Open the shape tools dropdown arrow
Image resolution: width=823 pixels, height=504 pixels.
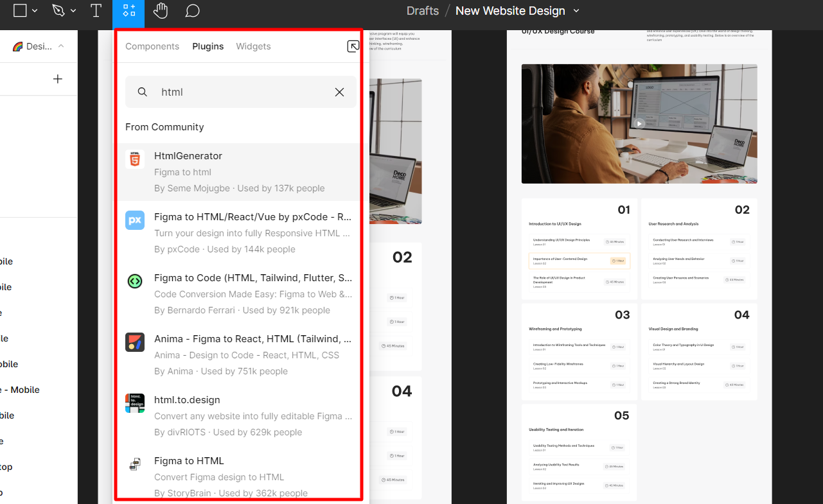click(x=35, y=11)
